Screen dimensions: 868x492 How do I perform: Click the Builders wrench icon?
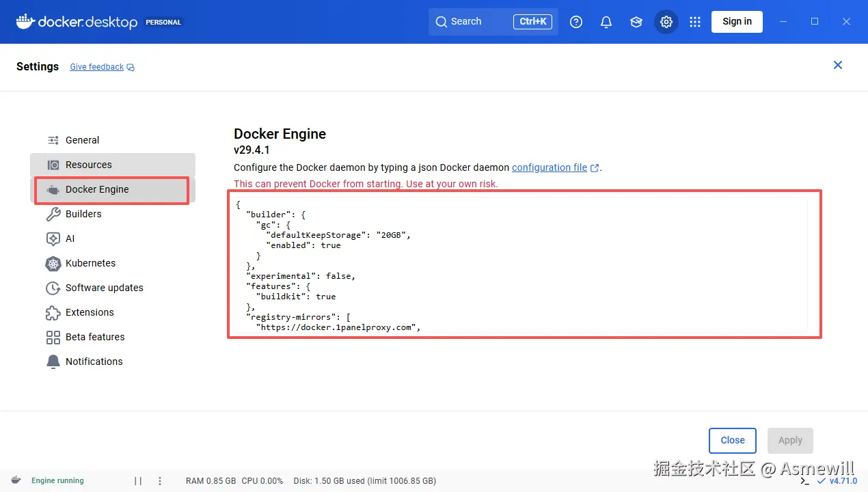coord(53,214)
